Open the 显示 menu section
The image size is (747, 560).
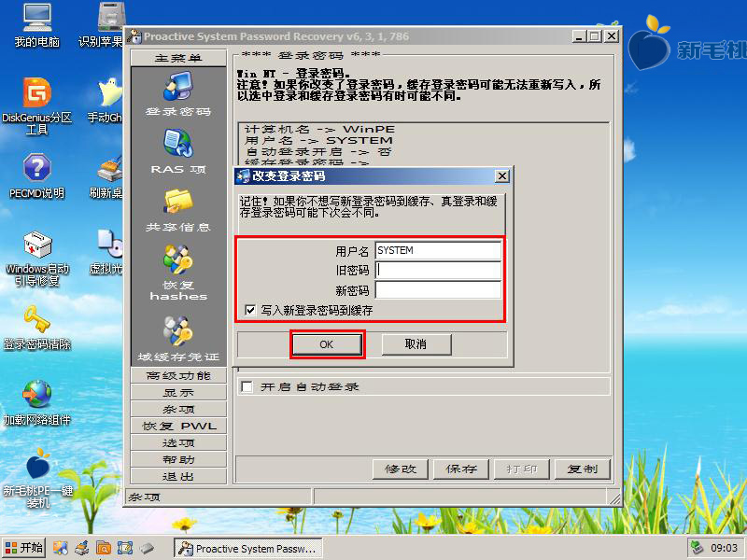(178, 392)
